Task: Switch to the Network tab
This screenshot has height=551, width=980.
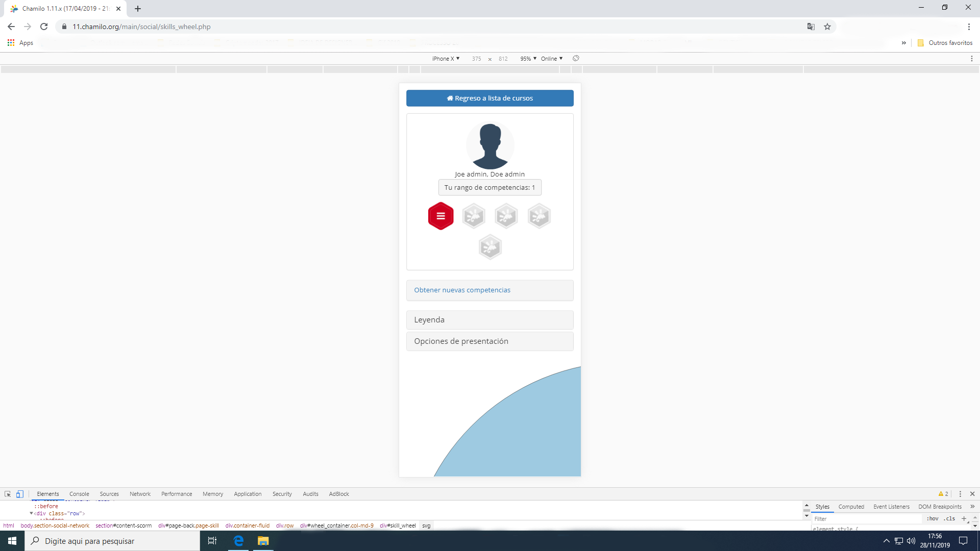Action: coord(140,494)
